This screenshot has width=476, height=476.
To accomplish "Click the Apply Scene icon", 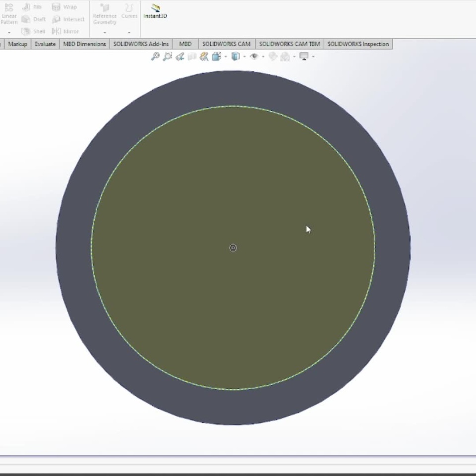I will pos(285,57).
